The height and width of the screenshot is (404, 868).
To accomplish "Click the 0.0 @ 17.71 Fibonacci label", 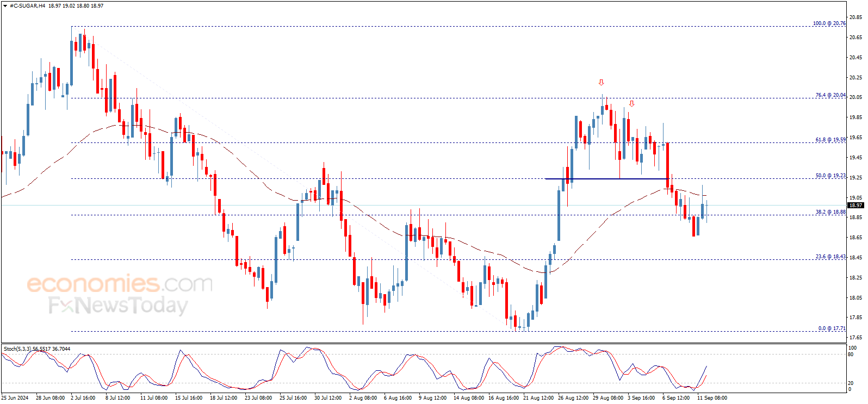I will pyautogui.click(x=832, y=328).
